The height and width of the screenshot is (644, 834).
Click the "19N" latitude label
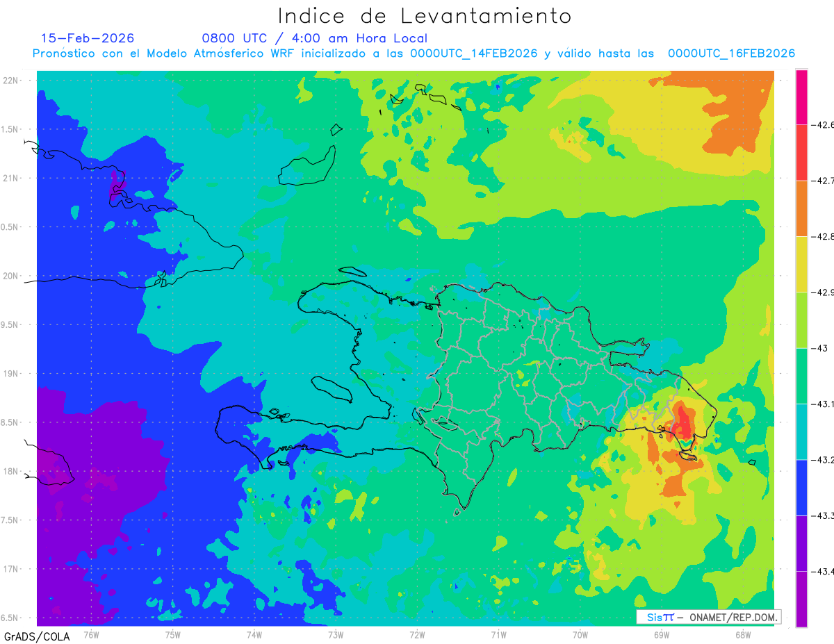tap(11, 374)
